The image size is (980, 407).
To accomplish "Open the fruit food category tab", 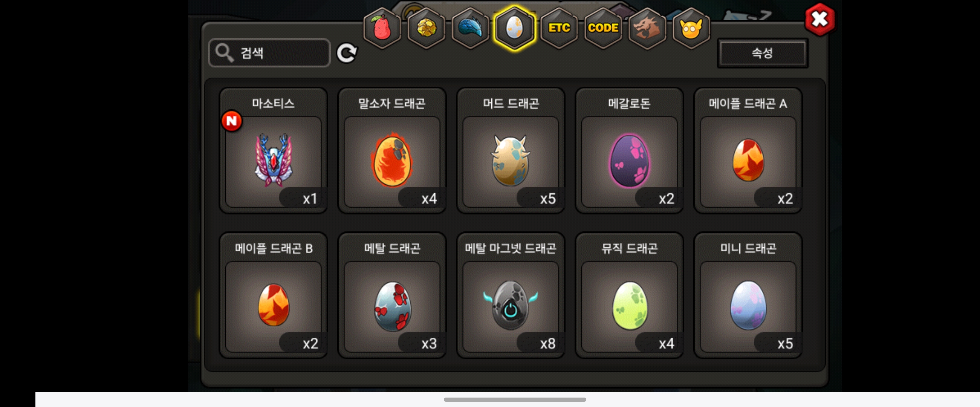I will tap(382, 28).
